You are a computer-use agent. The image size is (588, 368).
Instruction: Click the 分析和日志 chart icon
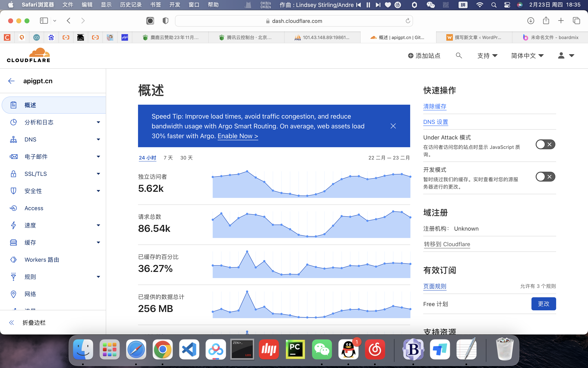coord(13,122)
